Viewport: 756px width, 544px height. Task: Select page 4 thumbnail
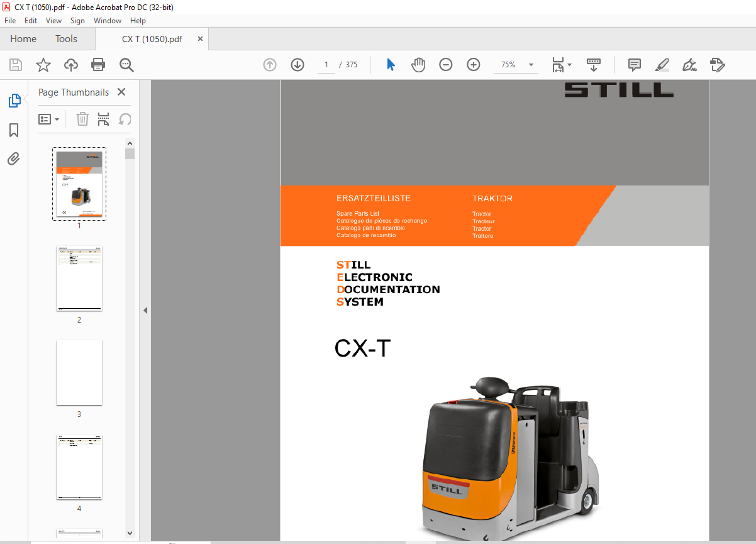coord(79,467)
